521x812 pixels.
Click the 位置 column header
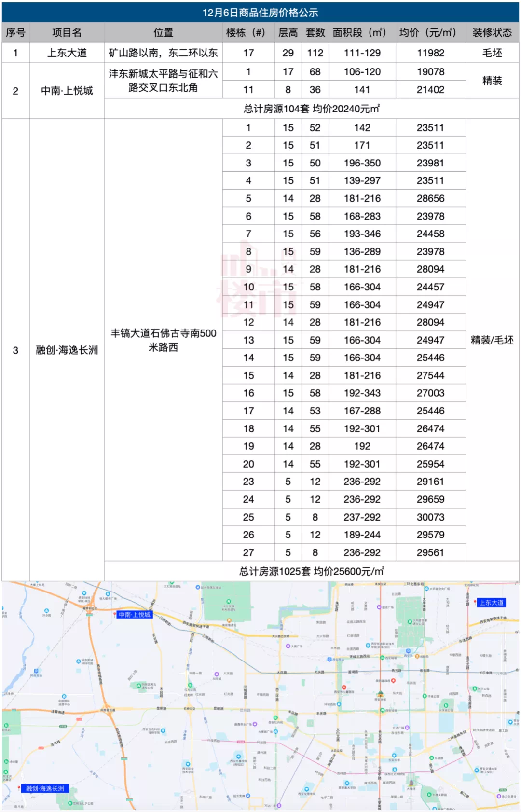[x=163, y=32]
